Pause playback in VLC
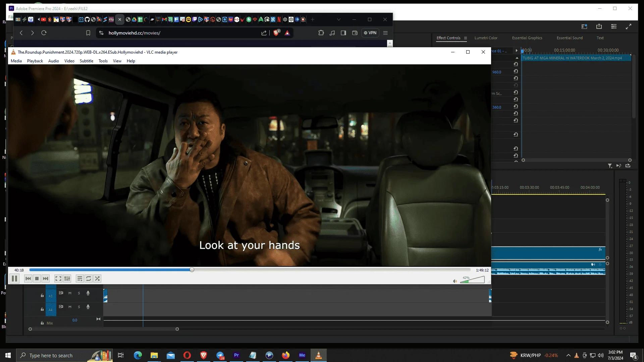The height and width of the screenshot is (362, 644). click(x=14, y=279)
